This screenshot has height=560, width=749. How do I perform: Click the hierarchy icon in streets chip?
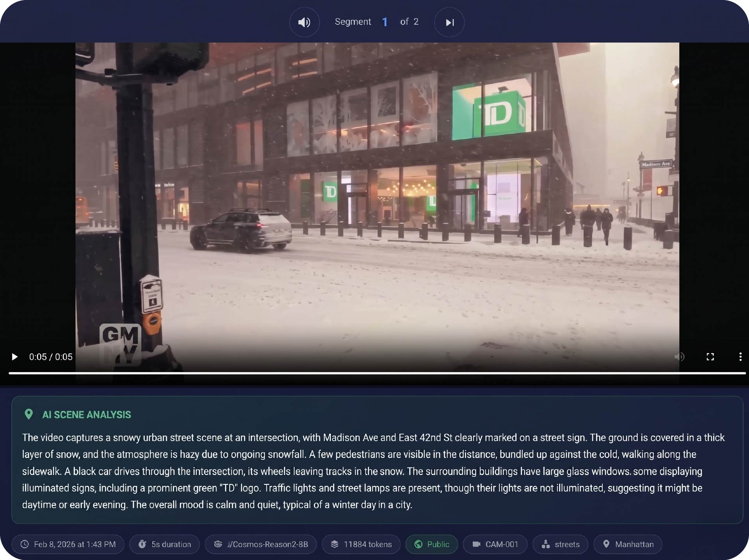[546, 544]
